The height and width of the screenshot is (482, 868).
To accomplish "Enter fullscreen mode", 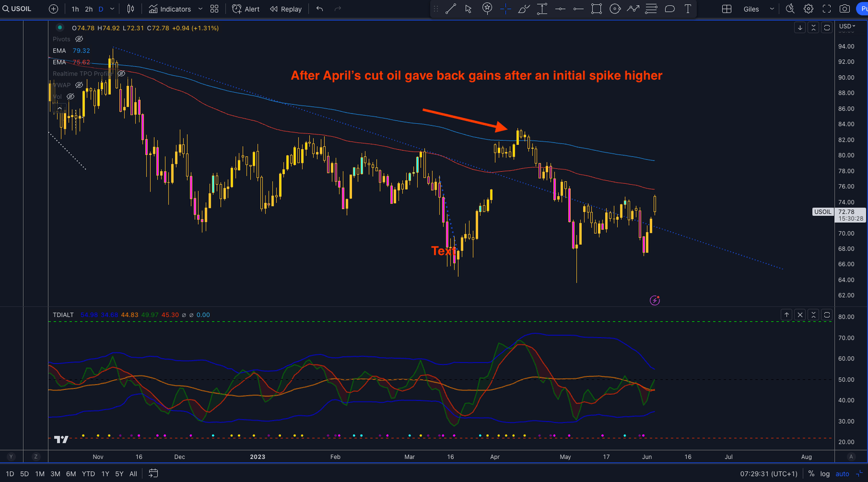I will 827,9.
